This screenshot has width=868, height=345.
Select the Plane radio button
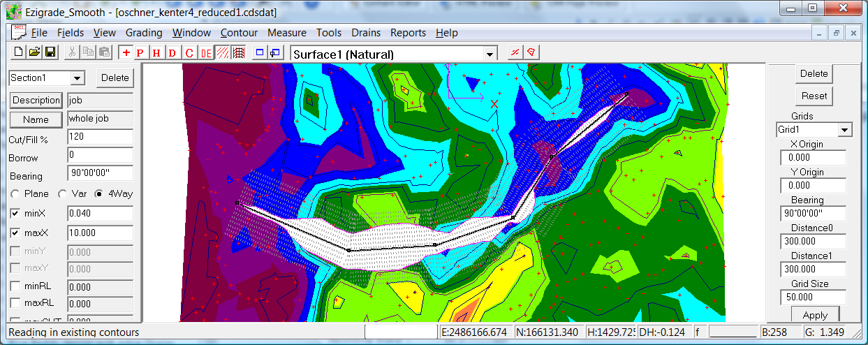point(15,193)
